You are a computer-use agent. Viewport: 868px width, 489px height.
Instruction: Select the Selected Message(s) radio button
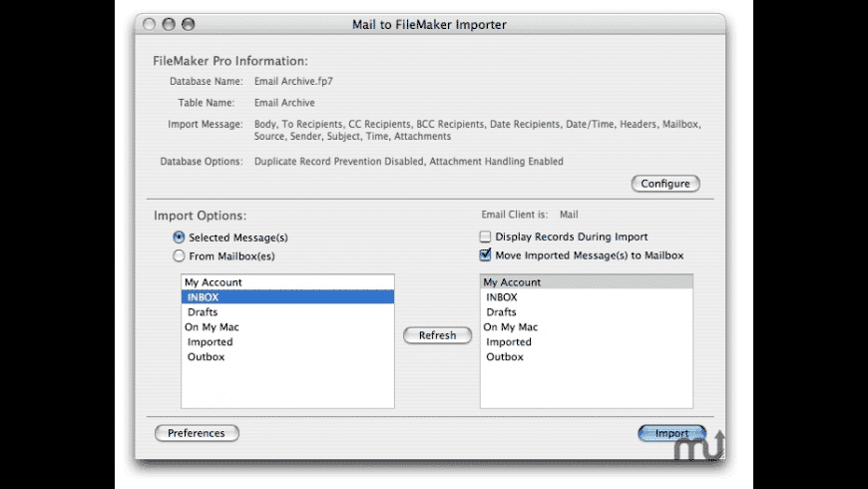179,238
